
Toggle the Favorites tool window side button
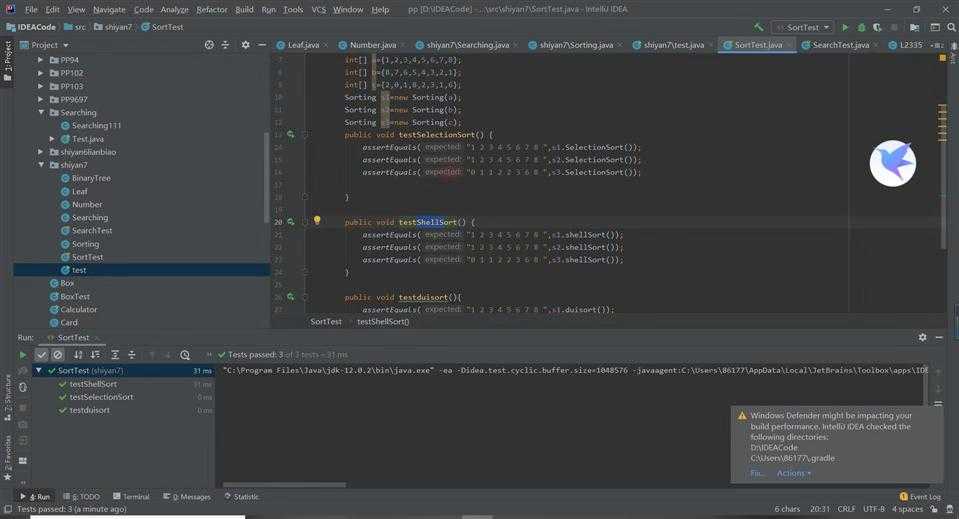[7, 457]
